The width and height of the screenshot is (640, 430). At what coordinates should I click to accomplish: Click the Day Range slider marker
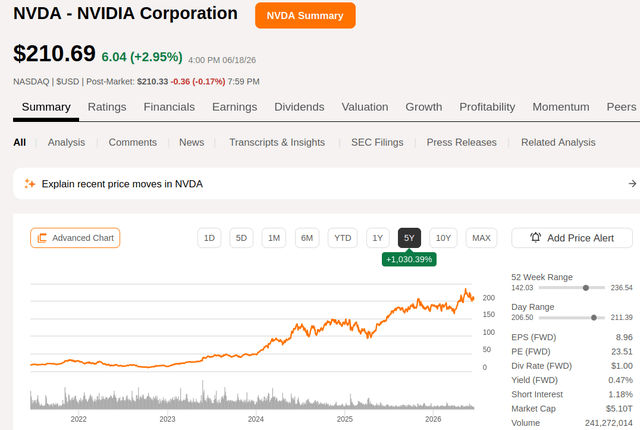tap(594, 318)
